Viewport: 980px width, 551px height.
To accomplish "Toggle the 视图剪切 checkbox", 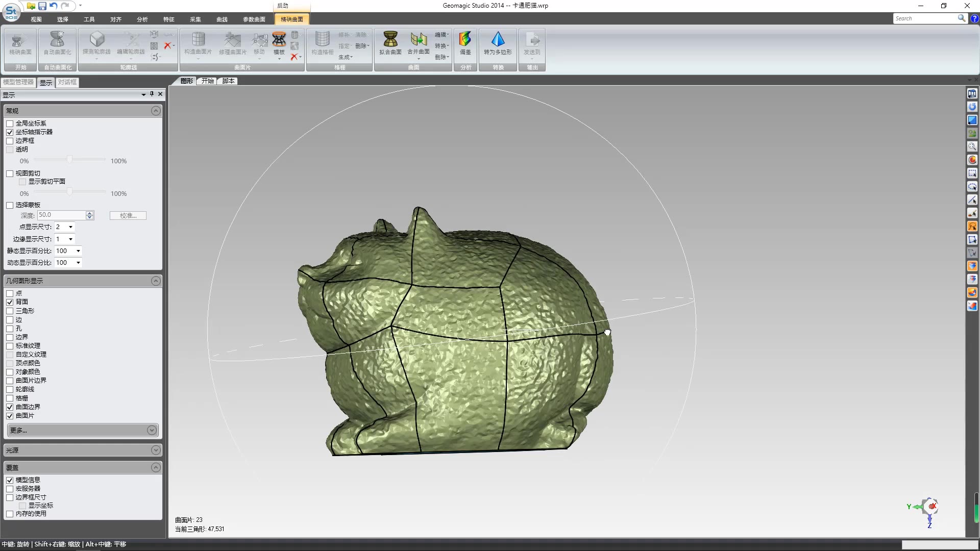I will point(10,173).
